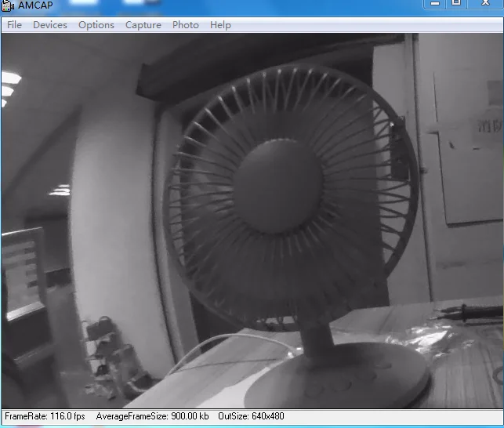504x428 pixels.
Task: Click the AMCAP title text
Action: [x=36, y=5]
